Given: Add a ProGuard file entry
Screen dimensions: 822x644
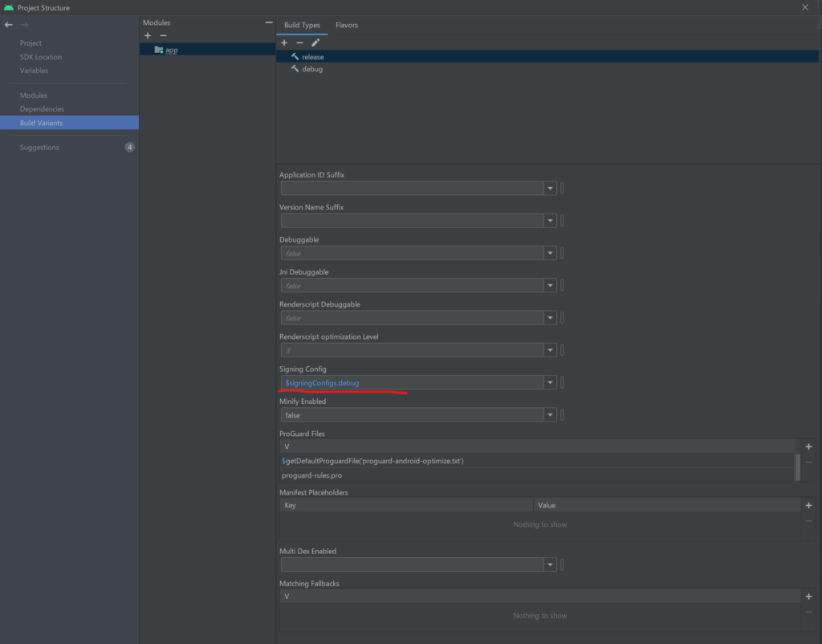Looking at the screenshot, I should [x=808, y=446].
